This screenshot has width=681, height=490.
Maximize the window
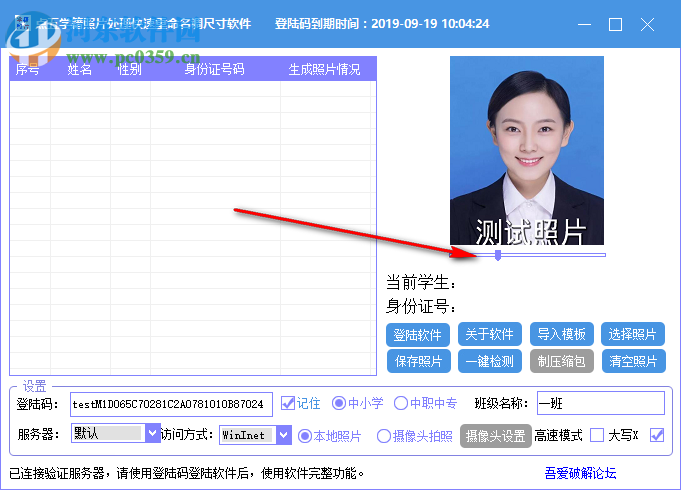coord(615,24)
